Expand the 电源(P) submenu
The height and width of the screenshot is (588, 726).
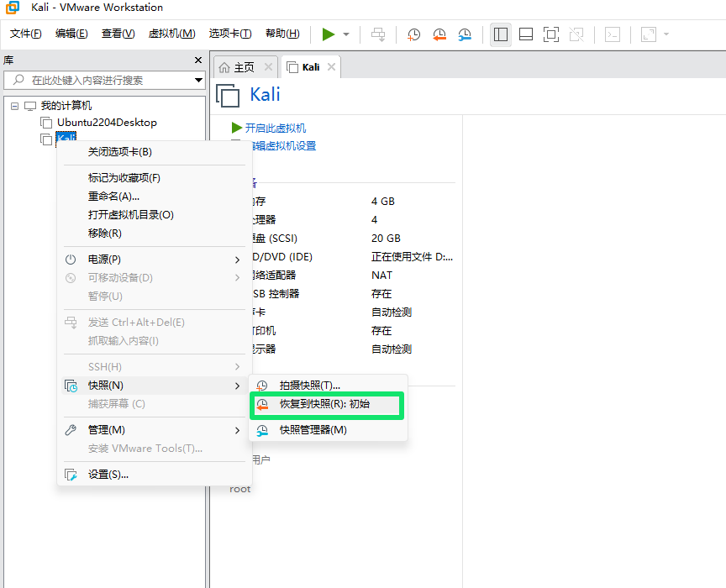(105, 260)
